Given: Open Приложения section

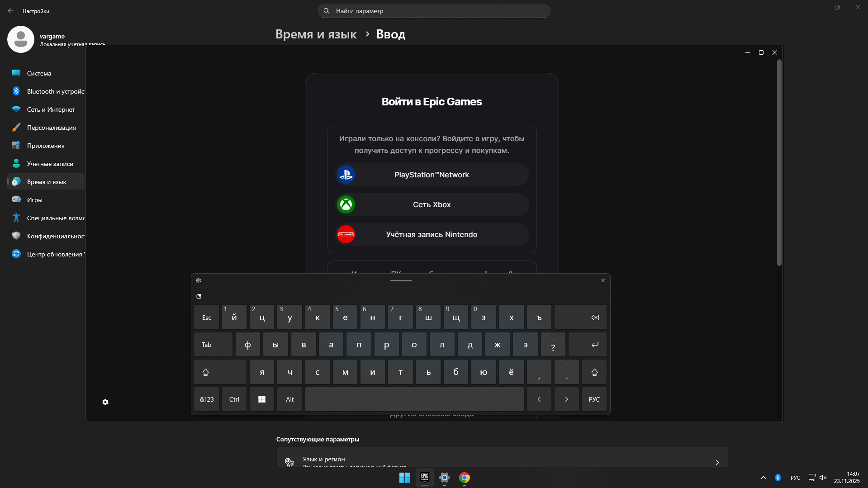Looking at the screenshot, I should click(46, 146).
